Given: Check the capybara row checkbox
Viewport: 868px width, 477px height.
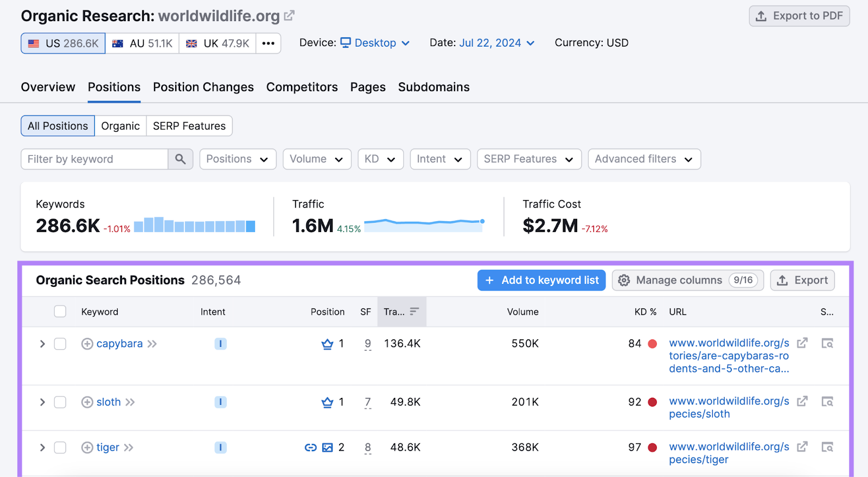Looking at the screenshot, I should [x=60, y=344].
